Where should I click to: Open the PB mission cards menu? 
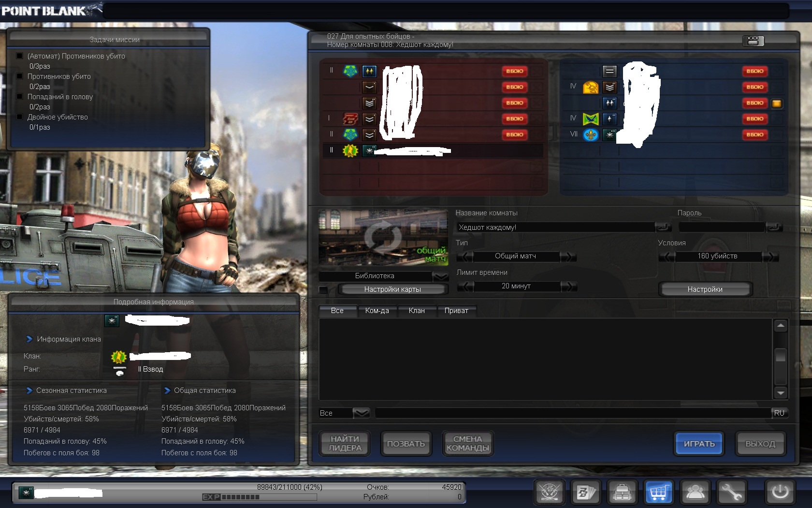click(x=586, y=493)
